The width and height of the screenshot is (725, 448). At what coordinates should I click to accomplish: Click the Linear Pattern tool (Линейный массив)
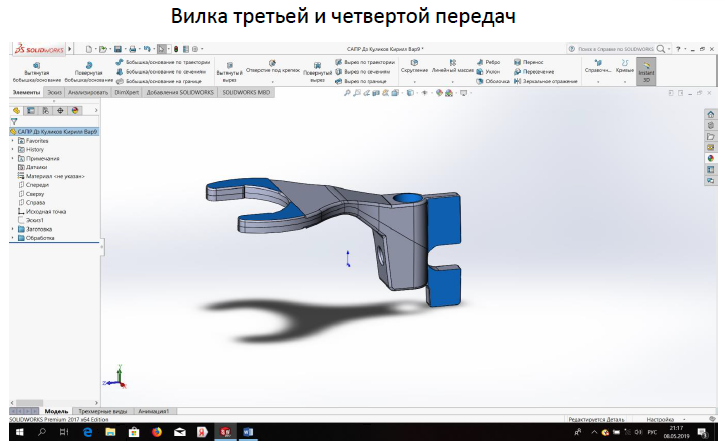(452, 67)
